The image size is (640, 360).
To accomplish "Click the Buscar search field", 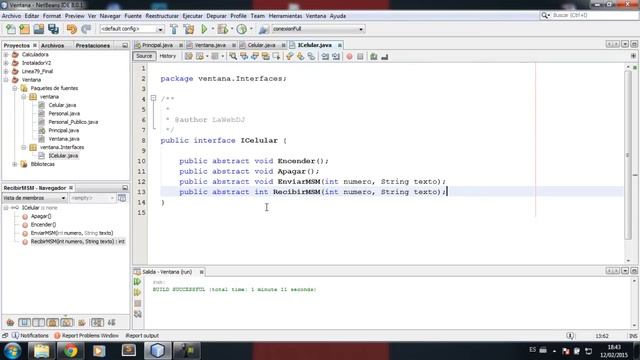I will click(589, 15).
